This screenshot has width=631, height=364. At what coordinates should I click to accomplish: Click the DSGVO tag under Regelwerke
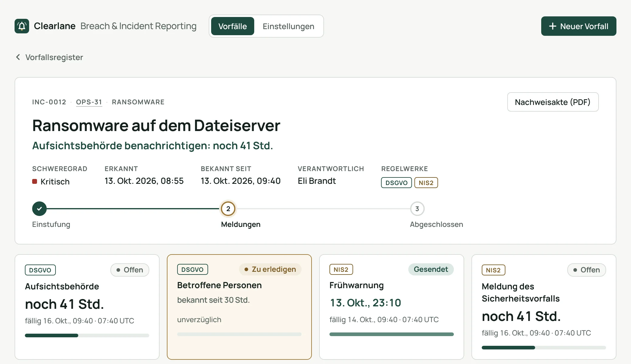point(396,183)
